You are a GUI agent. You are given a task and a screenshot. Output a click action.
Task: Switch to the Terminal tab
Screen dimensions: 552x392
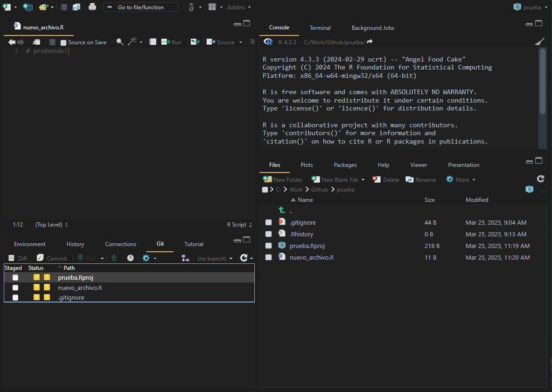(x=320, y=28)
